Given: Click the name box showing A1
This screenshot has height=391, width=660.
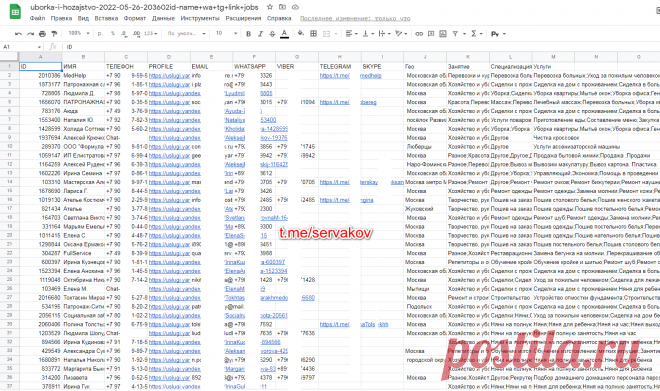Looking at the screenshot, I should point(22,47).
